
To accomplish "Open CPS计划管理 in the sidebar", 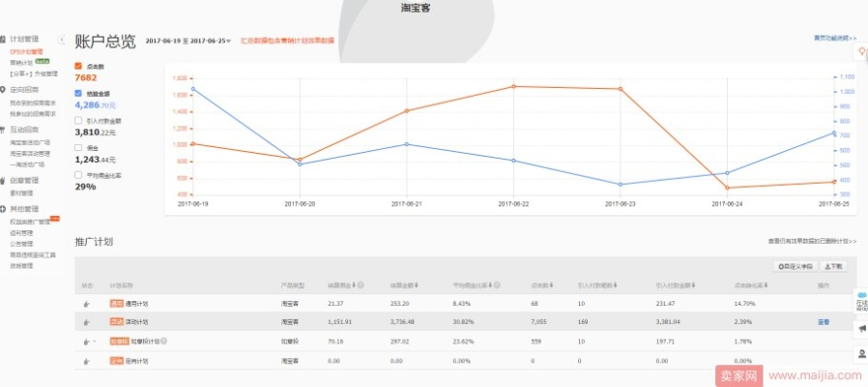I will [26, 51].
